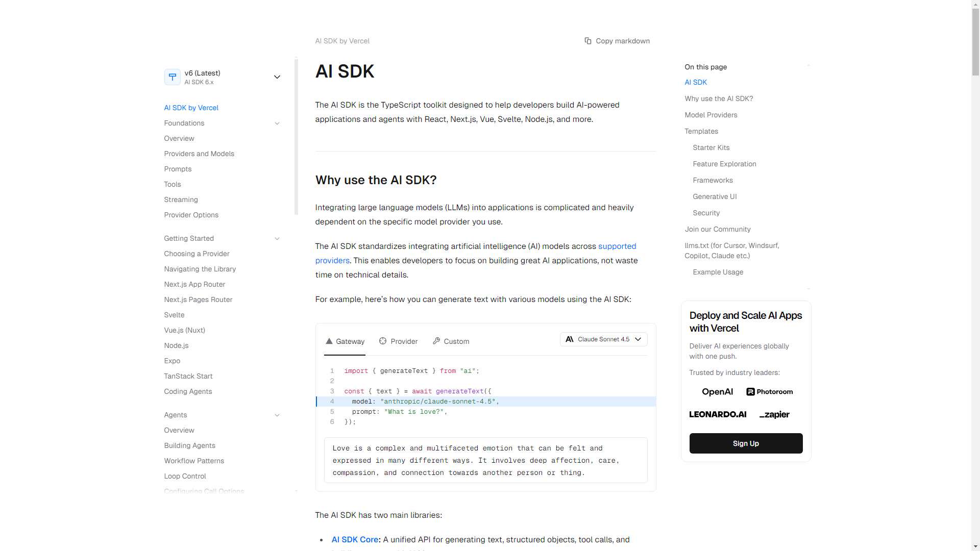Click AI SDK by Vercel breadcrumb
The height and width of the screenshot is (551, 980).
point(342,41)
